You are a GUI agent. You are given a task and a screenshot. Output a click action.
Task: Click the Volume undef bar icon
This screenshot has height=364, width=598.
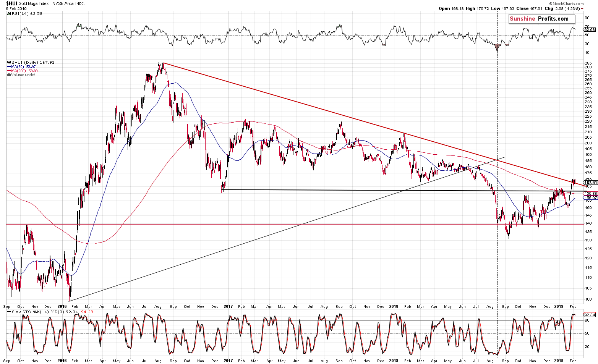point(9,75)
